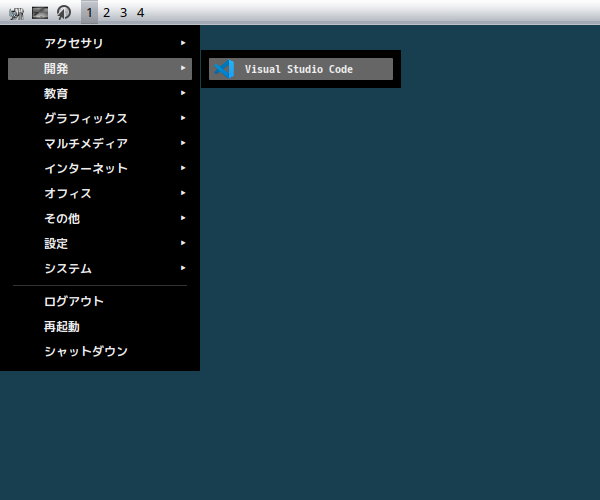Click the applications menu launcher icon in panel
600x500 pixels.
click(16, 13)
